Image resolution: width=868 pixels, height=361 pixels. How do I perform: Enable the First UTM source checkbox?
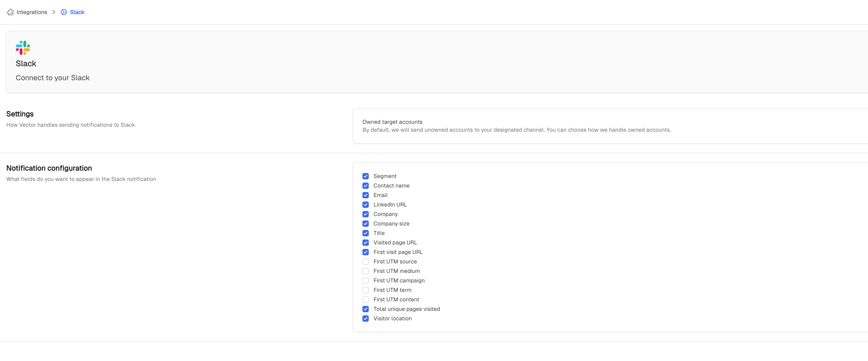tap(366, 262)
